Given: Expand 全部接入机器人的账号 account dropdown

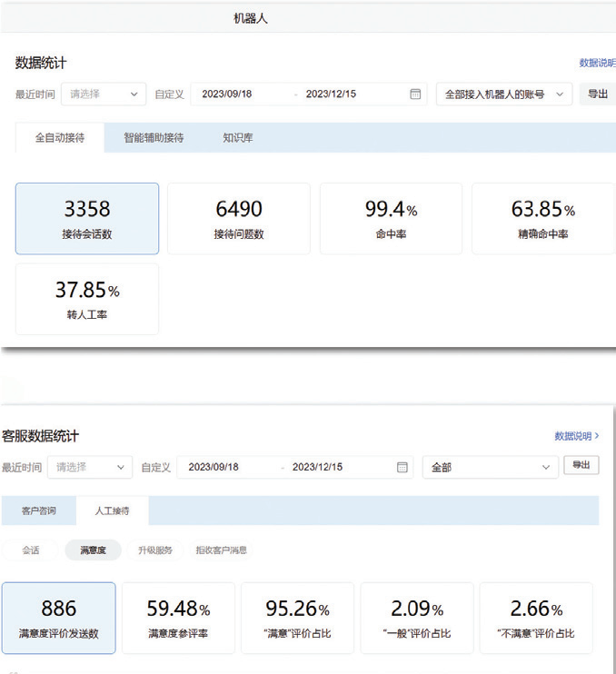Looking at the screenshot, I should pos(503,94).
